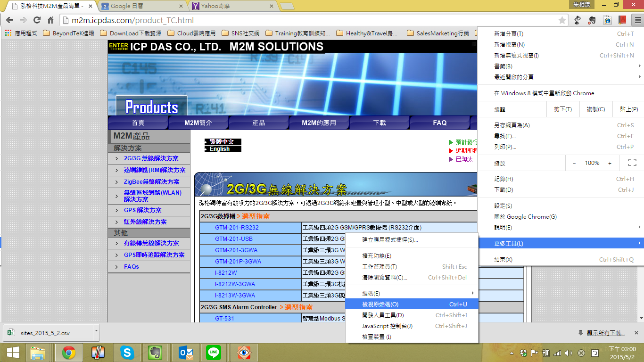The height and width of the screenshot is (362, 644).
Task: Click the desk lamp extension icon
Action: 578,20
